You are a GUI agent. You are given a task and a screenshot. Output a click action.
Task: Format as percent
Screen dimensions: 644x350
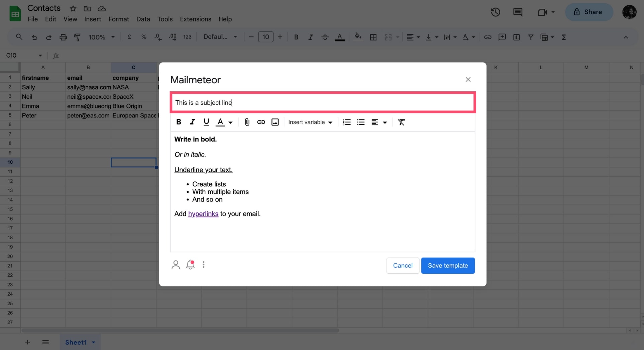coord(144,37)
